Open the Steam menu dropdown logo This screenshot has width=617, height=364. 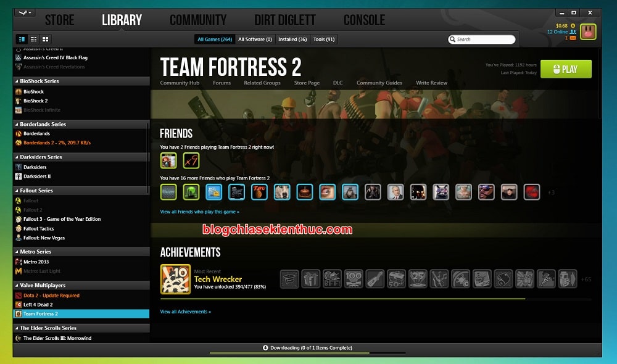25,13
